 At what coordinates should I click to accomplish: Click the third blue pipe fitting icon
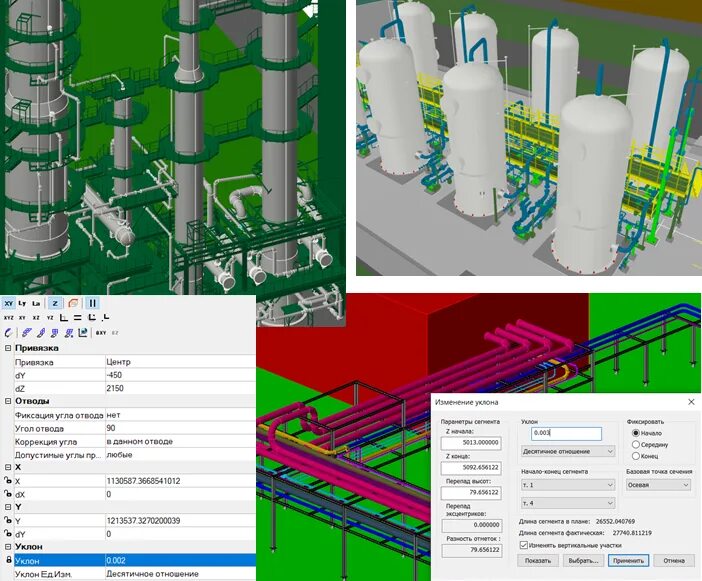55,333
